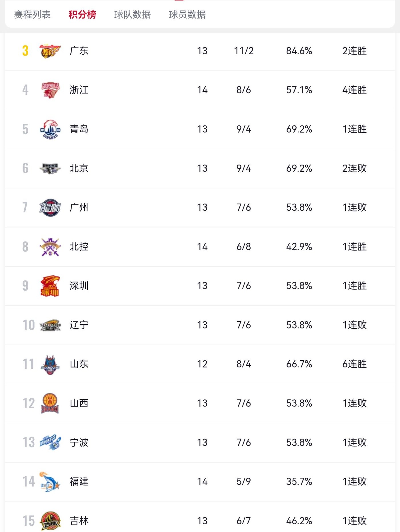
Task: Tap the 北京 Ducks logo
Action: (x=50, y=168)
